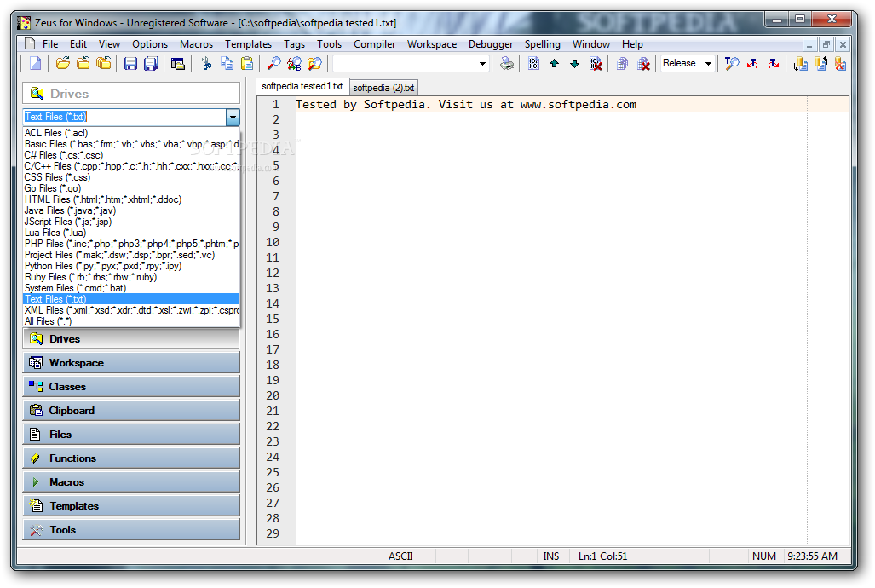
Task: Switch to softpedia (2).txt tab
Action: [x=383, y=88]
